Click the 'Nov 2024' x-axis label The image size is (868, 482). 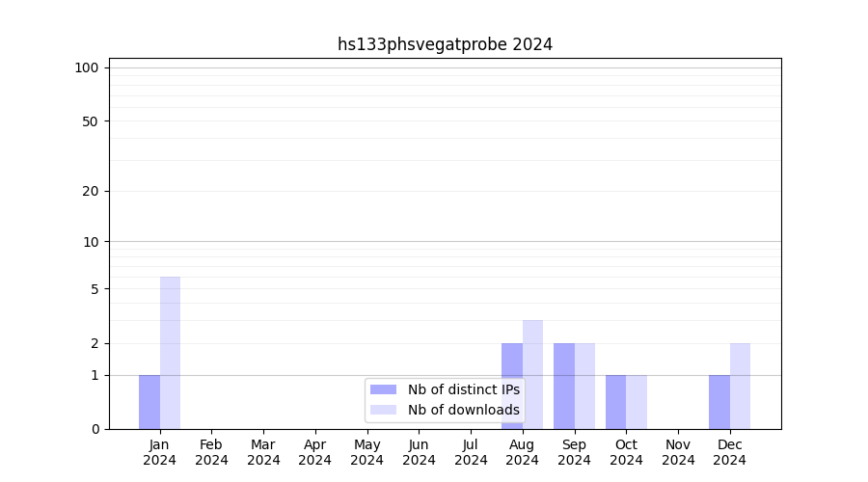coord(678,452)
